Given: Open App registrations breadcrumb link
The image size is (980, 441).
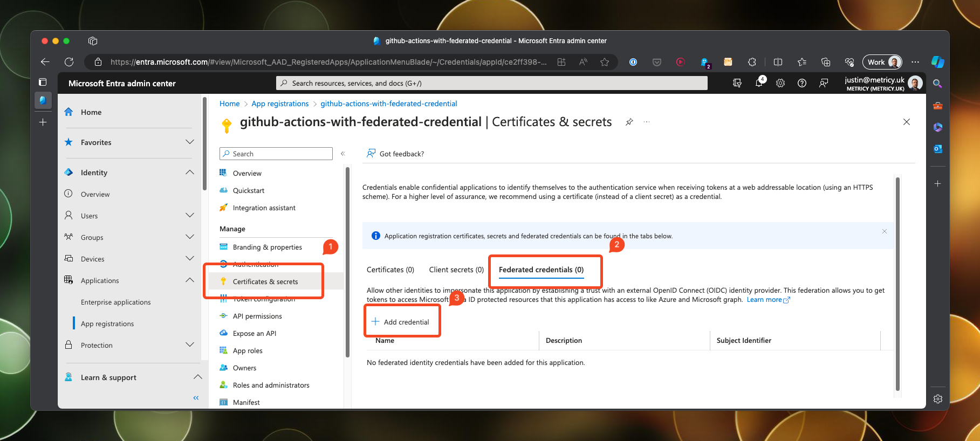Looking at the screenshot, I should pos(280,104).
